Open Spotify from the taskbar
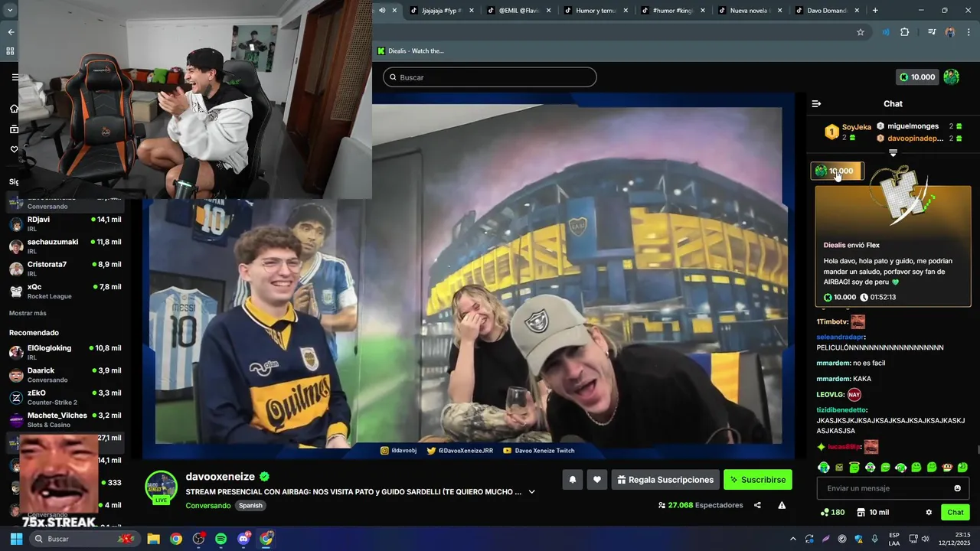980x551 pixels. pyautogui.click(x=221, y=539)
